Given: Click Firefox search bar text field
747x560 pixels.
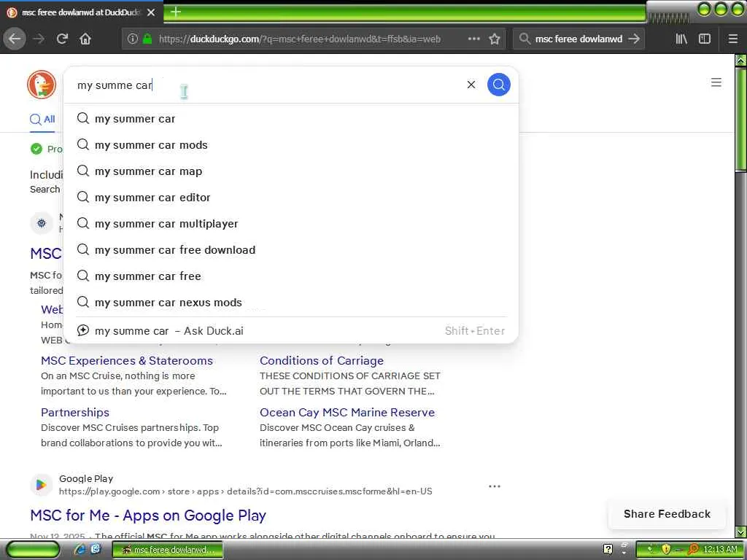Looking at the screenshot, I should tap(578, 39).
